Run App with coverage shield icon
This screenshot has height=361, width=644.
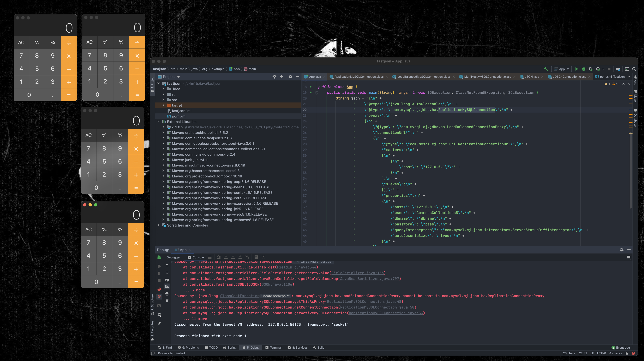(x=590, y=69)
